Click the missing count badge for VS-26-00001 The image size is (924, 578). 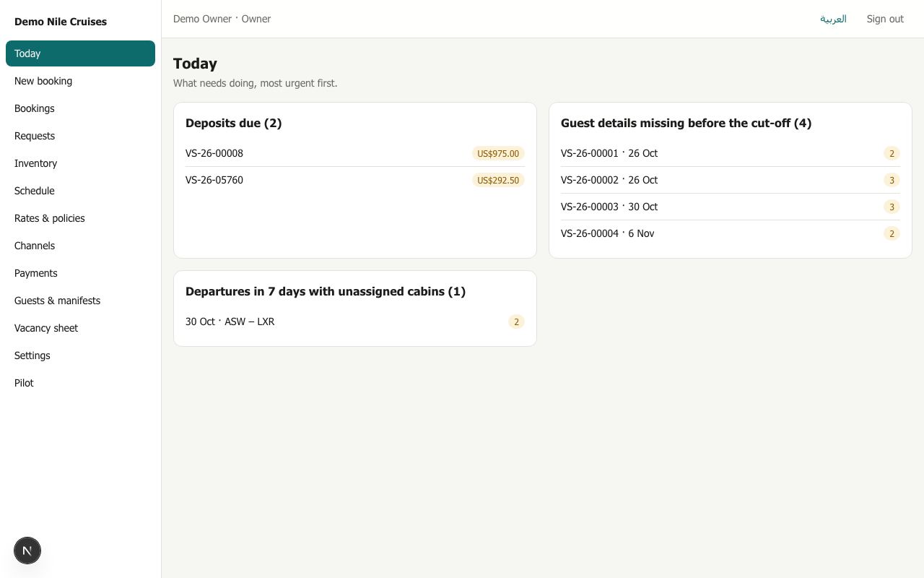click(x=892, y=153)
